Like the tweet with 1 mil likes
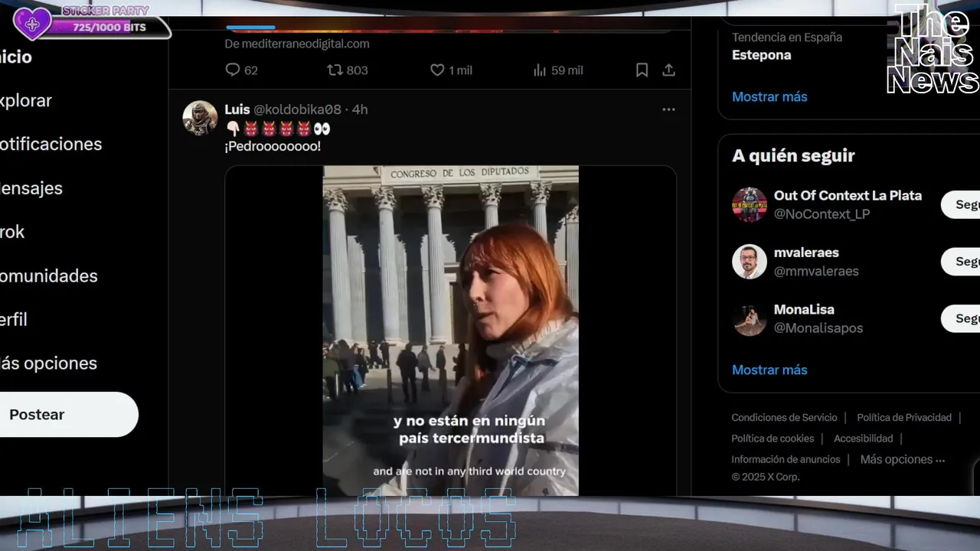 pos(451,70)
